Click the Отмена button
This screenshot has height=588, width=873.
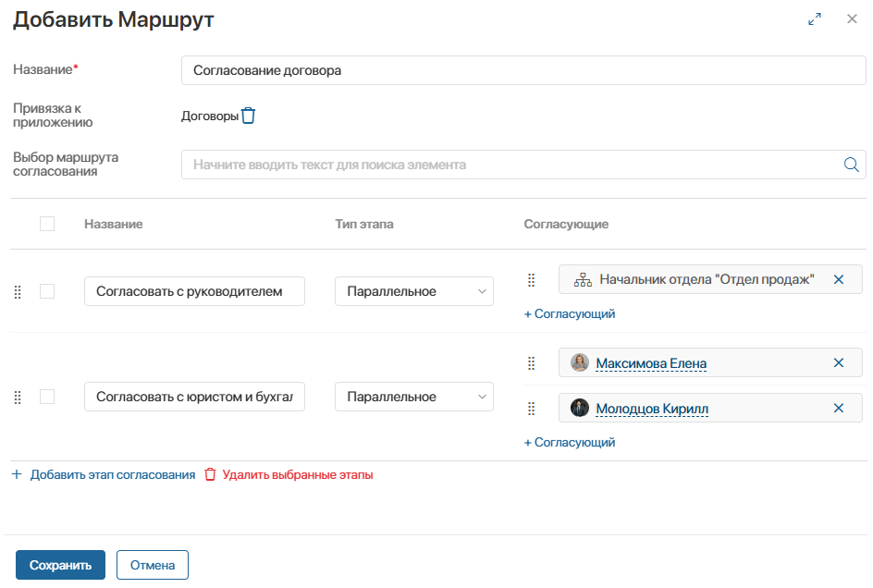coord(153,565)
